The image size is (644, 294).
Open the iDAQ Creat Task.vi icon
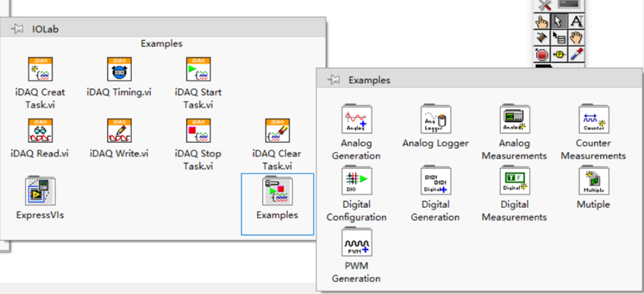click(x=40, y=69)
